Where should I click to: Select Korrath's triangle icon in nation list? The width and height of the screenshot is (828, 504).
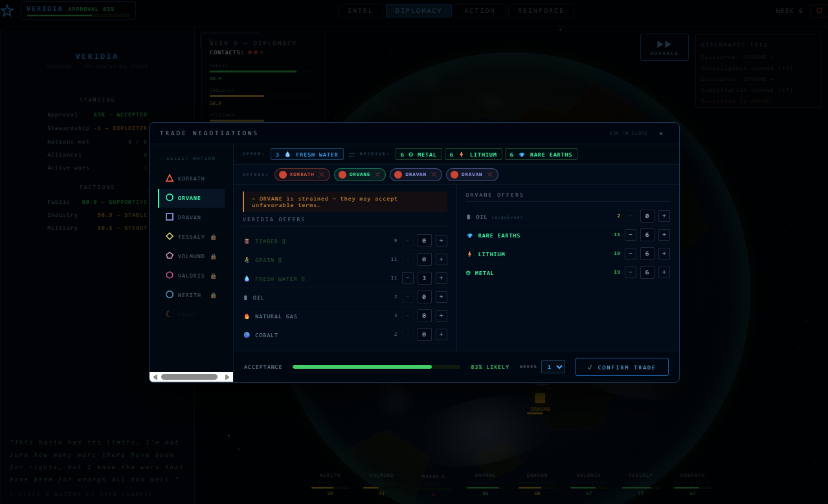tap(170, 179)
